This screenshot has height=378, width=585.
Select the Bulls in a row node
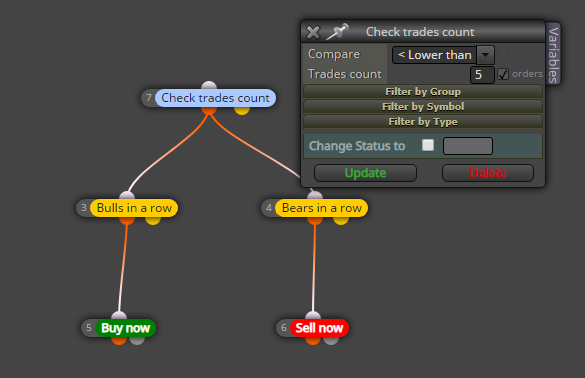tap(134, 208)
